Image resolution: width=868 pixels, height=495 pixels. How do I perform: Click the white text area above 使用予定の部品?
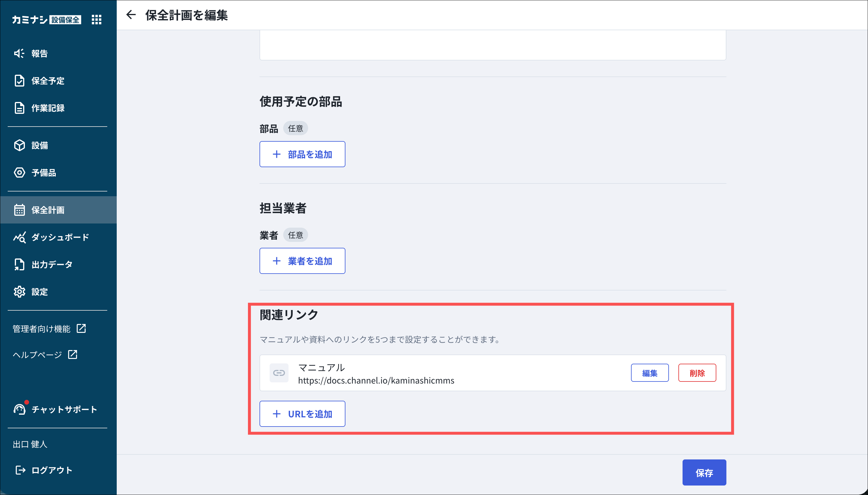(493, 45)
